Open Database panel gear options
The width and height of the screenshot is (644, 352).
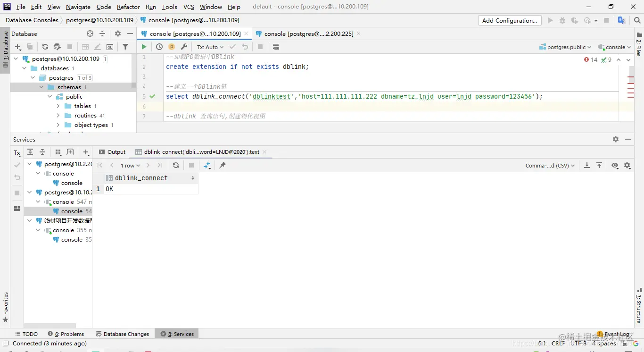pyautogui.click(x=118, y=34)
